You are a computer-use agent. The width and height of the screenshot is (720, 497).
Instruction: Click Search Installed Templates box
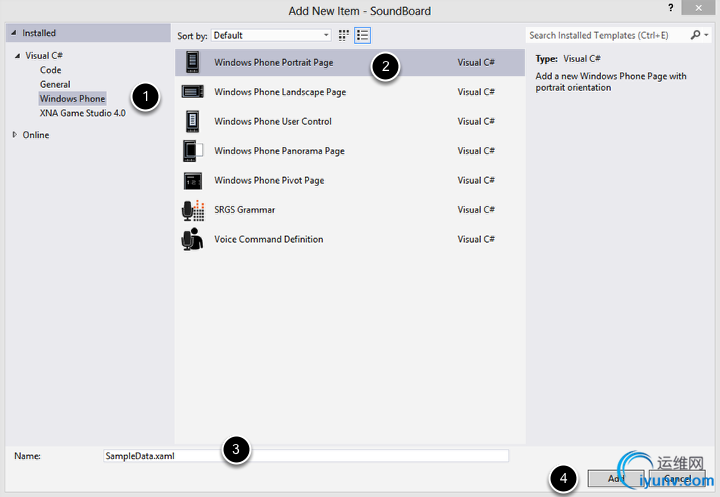[607, 35]
